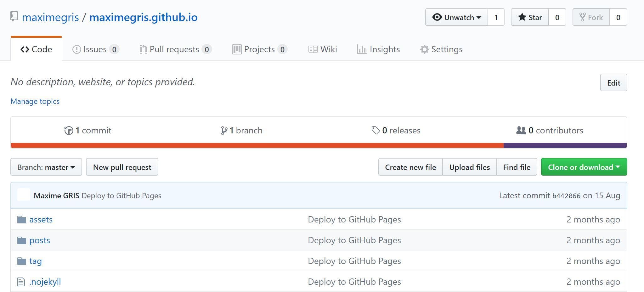The height and width of the screenshot is (292, 644).
Task: Go to the Projects tab
Action: (x=260, y=49)
